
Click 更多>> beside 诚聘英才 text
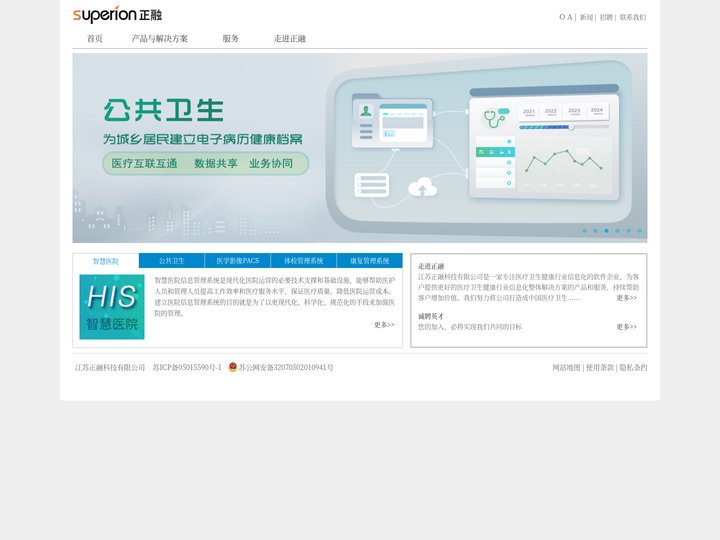click(627, 326)
